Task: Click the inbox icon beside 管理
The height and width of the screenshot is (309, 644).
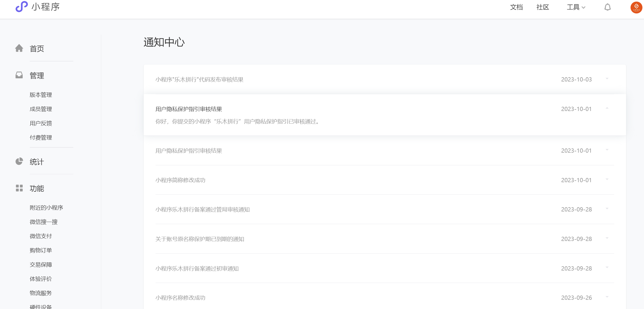Action: (x=19, y=75)
